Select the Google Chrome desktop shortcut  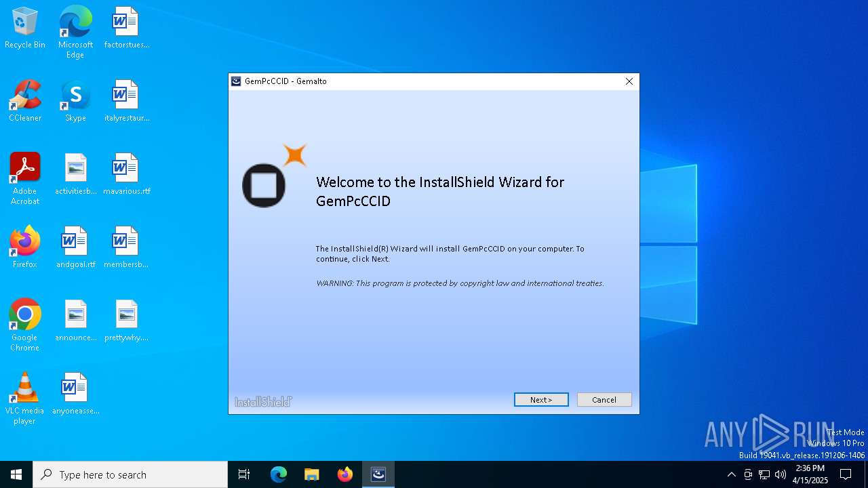[25, 325]
